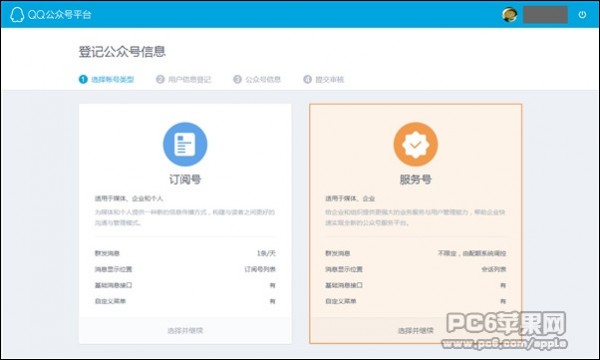The width and height of the screenshot is (600, 360).
Task: Click the 登记公众号信息 page heading
Action: click(x=122, y=52)
